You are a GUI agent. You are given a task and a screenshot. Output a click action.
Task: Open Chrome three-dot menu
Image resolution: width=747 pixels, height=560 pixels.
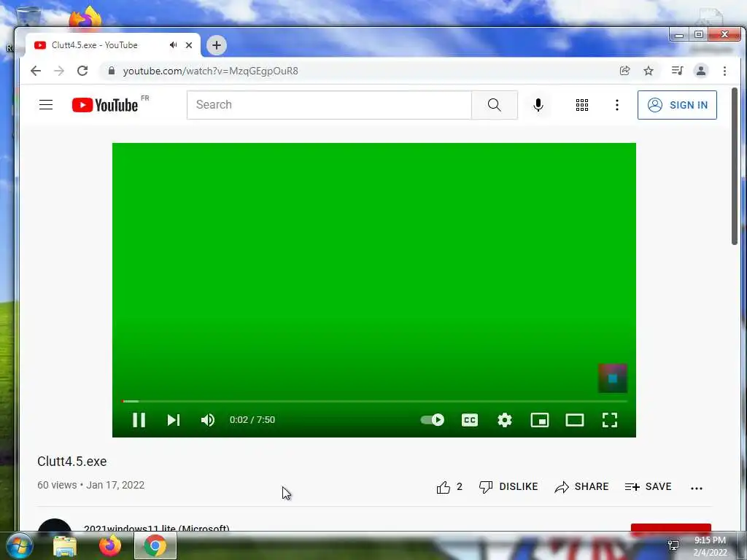(x=724, y=71)
